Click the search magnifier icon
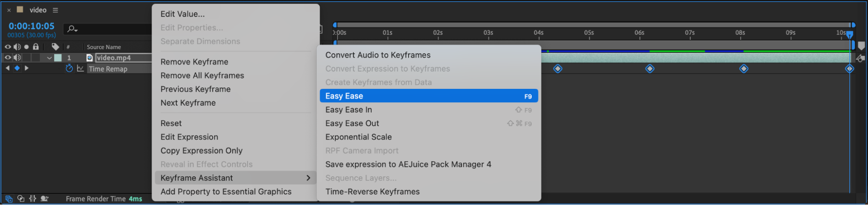This screenshot has width=868, height=205. tap(72, 29)
